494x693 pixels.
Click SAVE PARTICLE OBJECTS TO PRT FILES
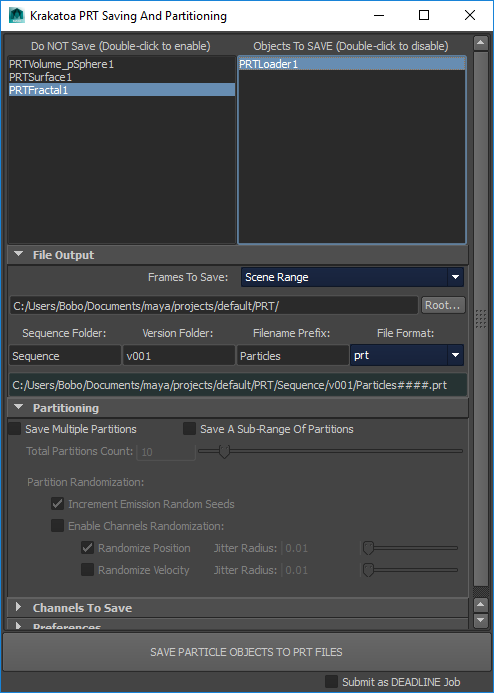tap(246, 652)
